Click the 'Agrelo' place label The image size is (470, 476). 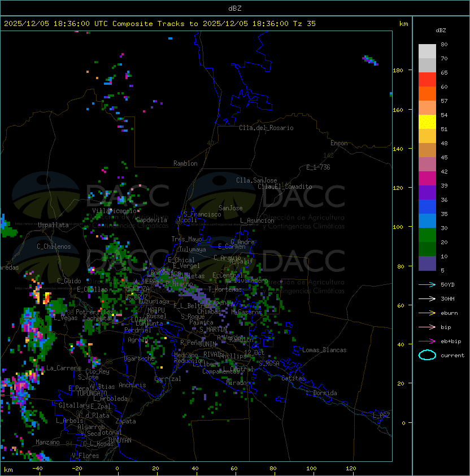138,340
